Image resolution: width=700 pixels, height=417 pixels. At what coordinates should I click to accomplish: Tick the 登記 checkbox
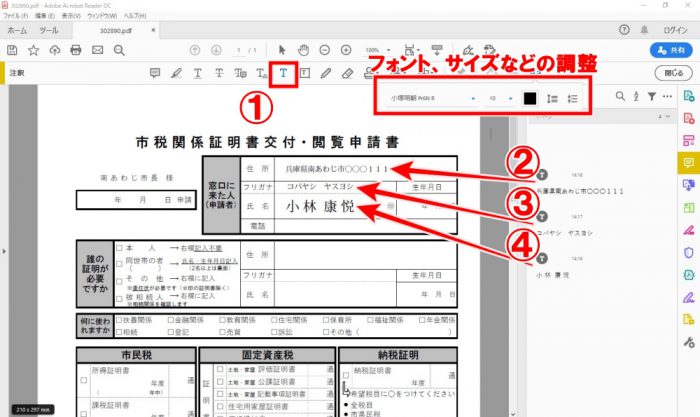point(171,332)
